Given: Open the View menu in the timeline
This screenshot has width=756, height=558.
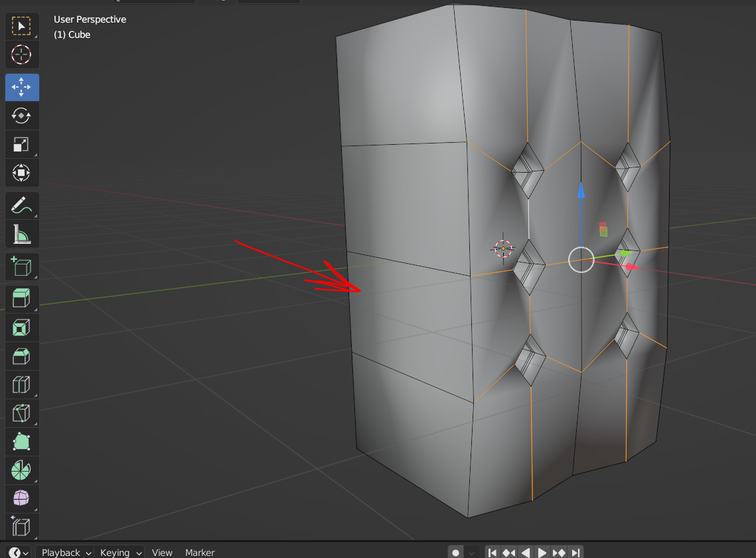Looking at the screenshot, I should (162, 552).
